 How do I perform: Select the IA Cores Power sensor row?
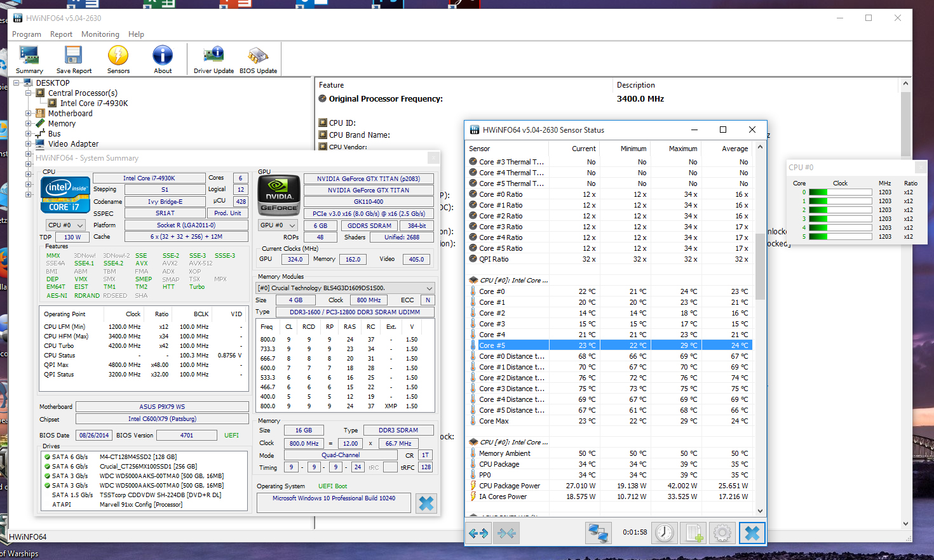coord(610,497)
